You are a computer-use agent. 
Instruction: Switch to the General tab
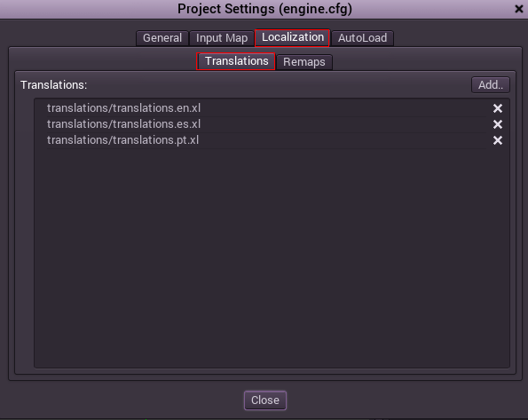pyautogui.click(x=162, y=38)
